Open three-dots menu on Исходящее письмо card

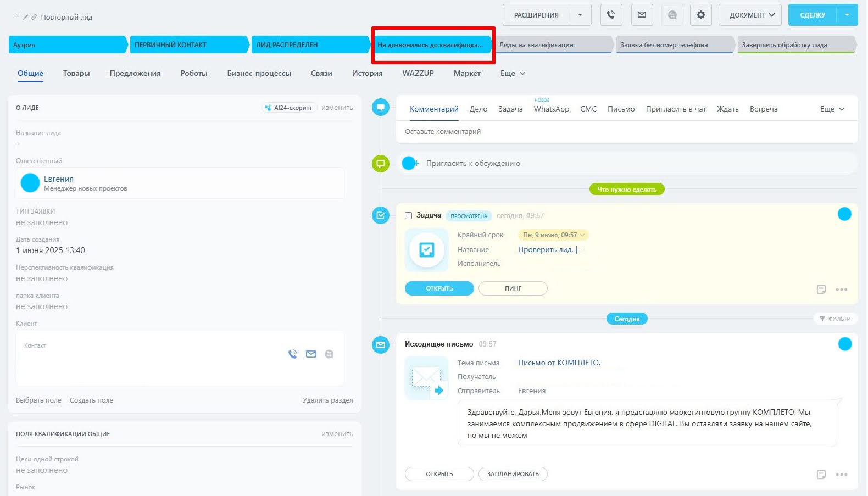point(841,475)
